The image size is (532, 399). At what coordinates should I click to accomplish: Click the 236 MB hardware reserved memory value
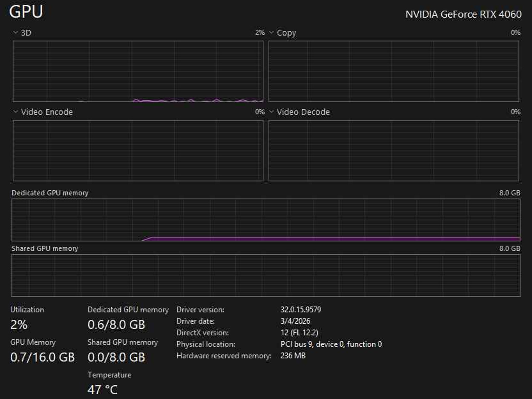293,356
